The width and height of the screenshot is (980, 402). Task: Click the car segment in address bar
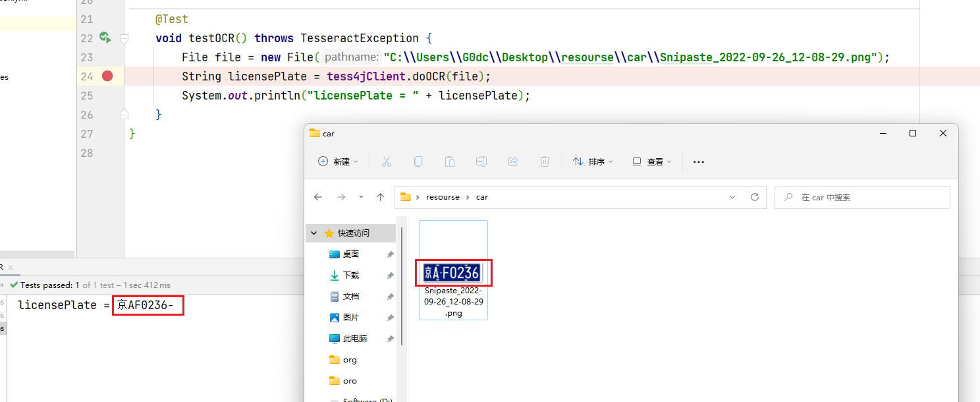coord(482,197)
